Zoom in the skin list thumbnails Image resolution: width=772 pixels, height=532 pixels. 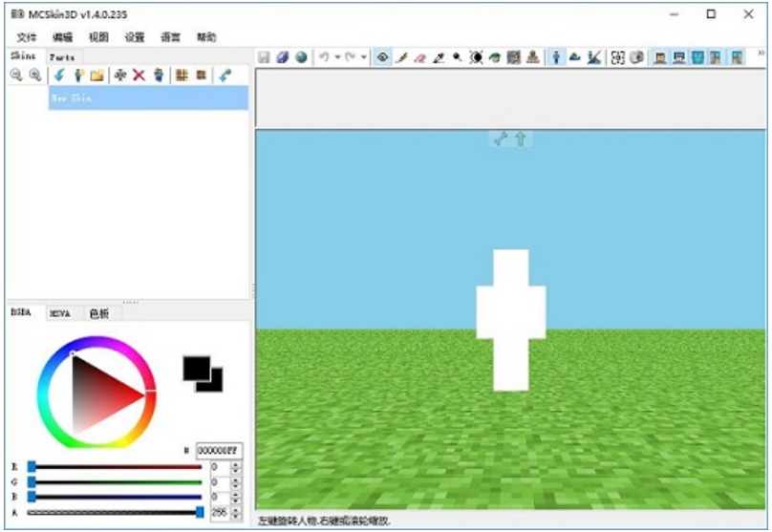pyautogui.click(x=34, y=75)
